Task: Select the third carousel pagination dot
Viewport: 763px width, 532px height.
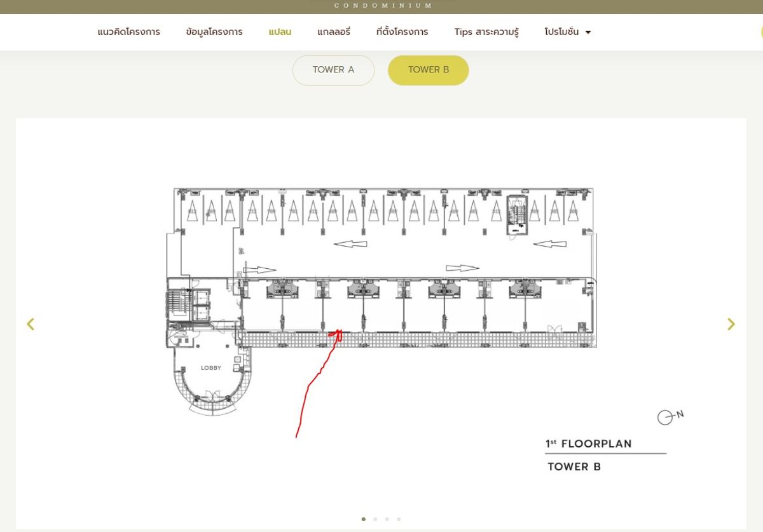Action: tap(387, 519)
